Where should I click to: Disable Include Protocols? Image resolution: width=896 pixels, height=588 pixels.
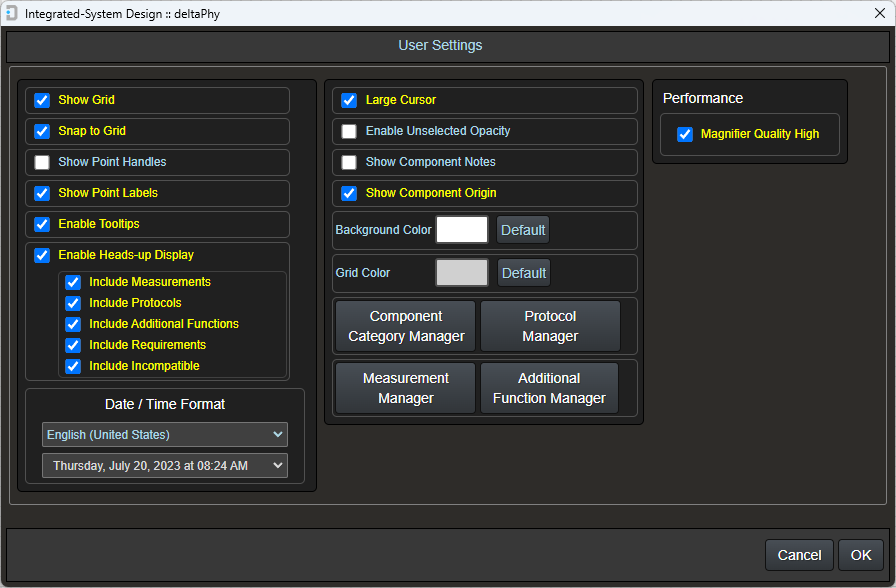72,303
